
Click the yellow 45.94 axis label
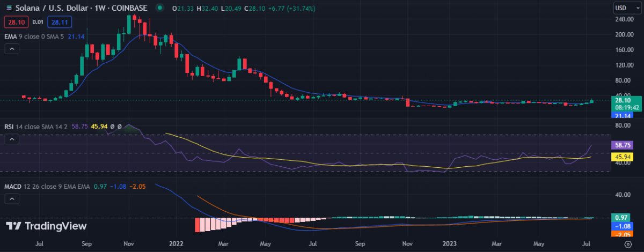[x=622, y=157]
